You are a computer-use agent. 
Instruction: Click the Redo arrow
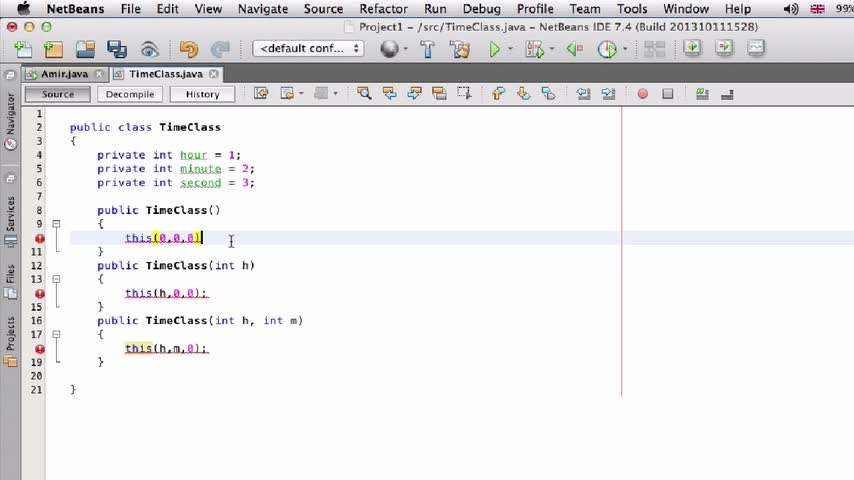pos(221,50)
